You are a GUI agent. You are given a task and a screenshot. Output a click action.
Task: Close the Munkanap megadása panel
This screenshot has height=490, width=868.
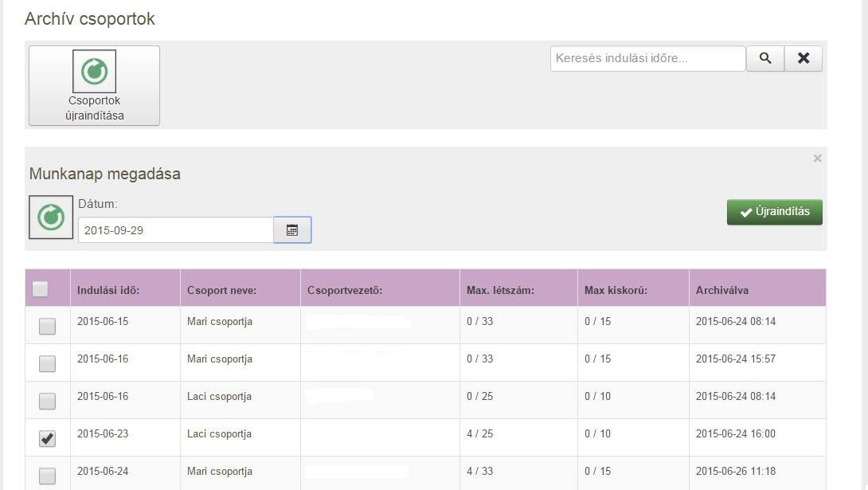click(817, 159)
